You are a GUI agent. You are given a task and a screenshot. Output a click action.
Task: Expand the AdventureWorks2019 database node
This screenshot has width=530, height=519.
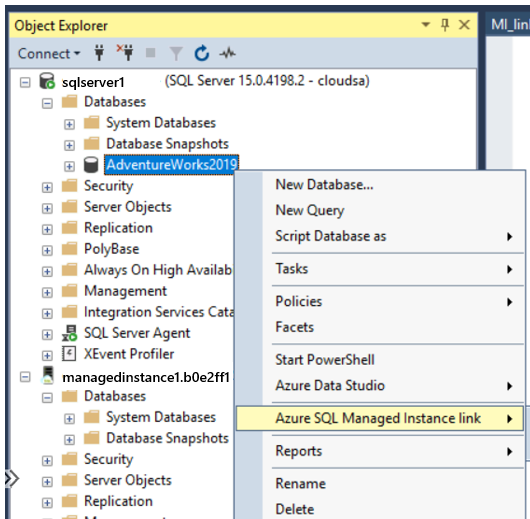point(69,166)
